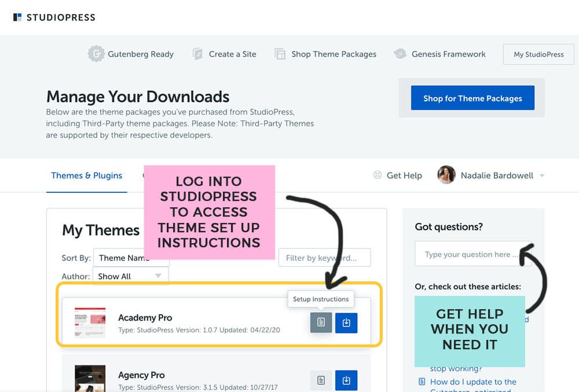Open the Author Show All dropdown
Screen dimensions: 579x392
point(130,276)
